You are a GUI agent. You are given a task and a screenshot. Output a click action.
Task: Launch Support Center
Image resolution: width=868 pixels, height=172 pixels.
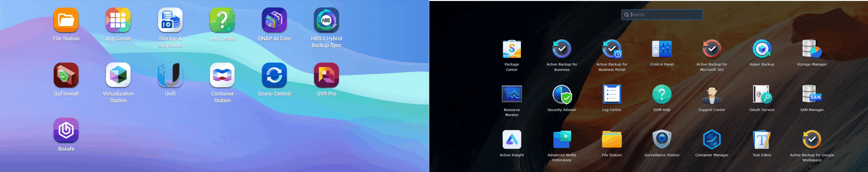[712, 94]
